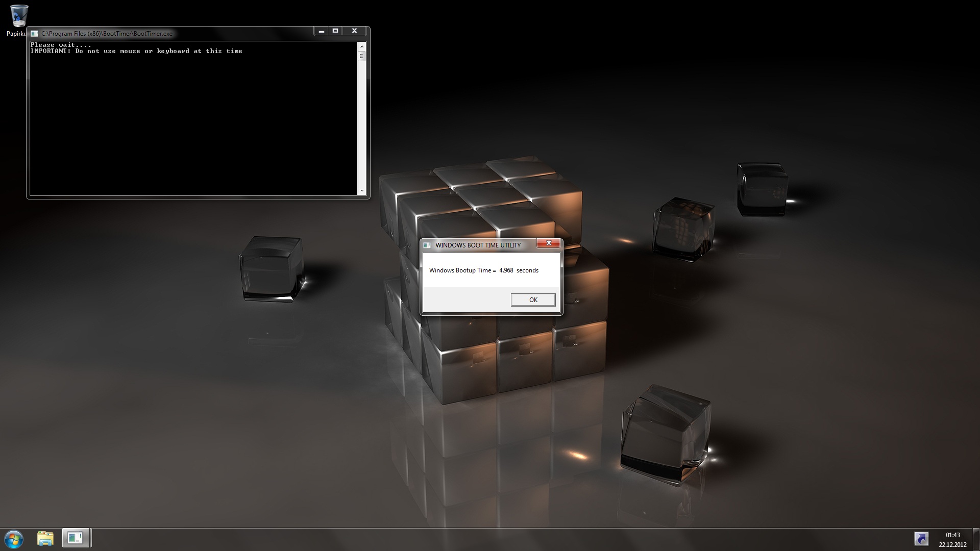Click the 'IMPORTANT: Do not use mouse' line
The width and height of the screenshot is (980, 551).
(x=136, y=51)
